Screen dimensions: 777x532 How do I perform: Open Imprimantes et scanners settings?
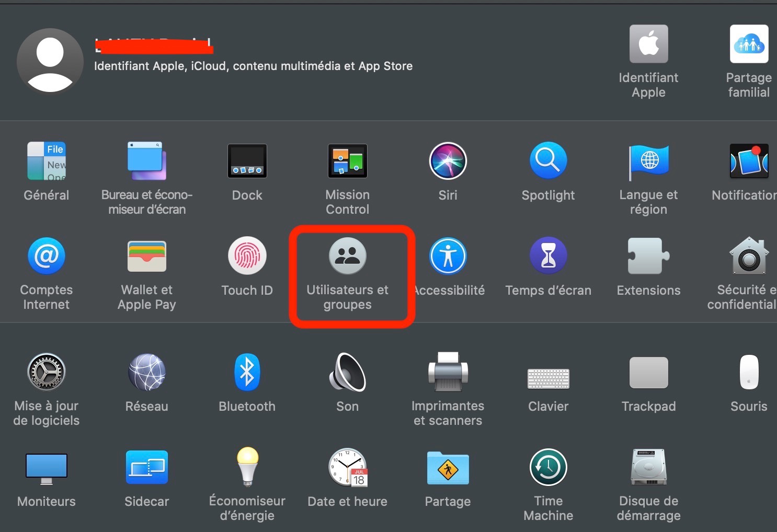(x=448, y=372)
